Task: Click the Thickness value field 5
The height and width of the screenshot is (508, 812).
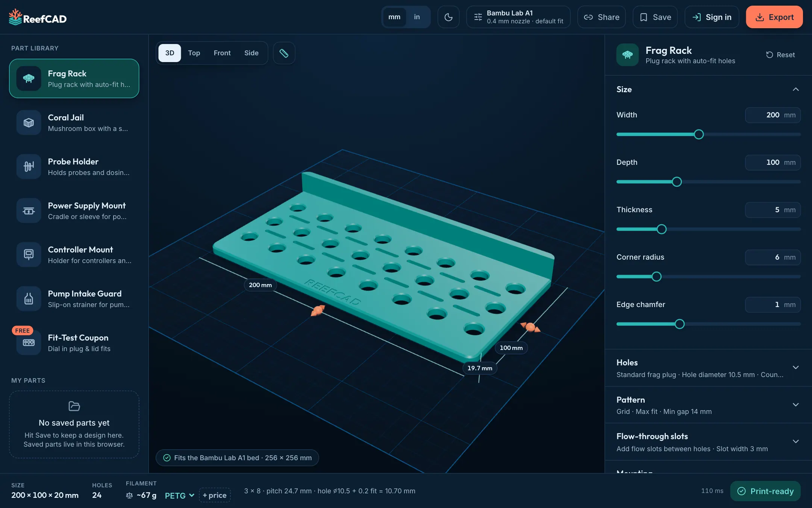Action: click(773, 210)
